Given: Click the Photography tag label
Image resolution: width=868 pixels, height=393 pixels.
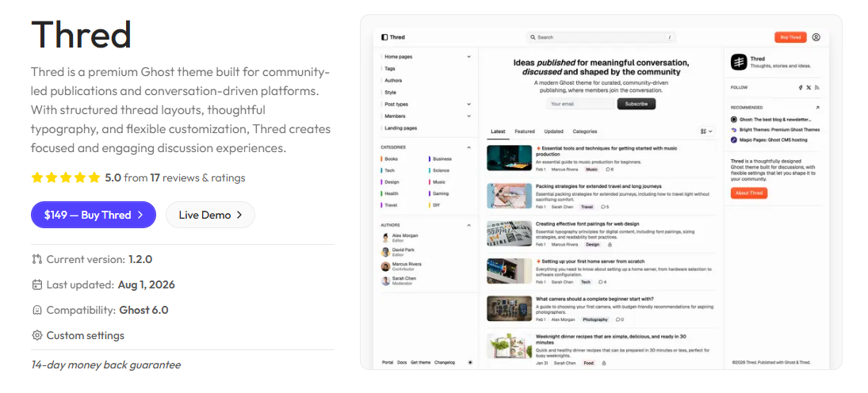Looking at the screenshot, I should (x=595, y=319).
